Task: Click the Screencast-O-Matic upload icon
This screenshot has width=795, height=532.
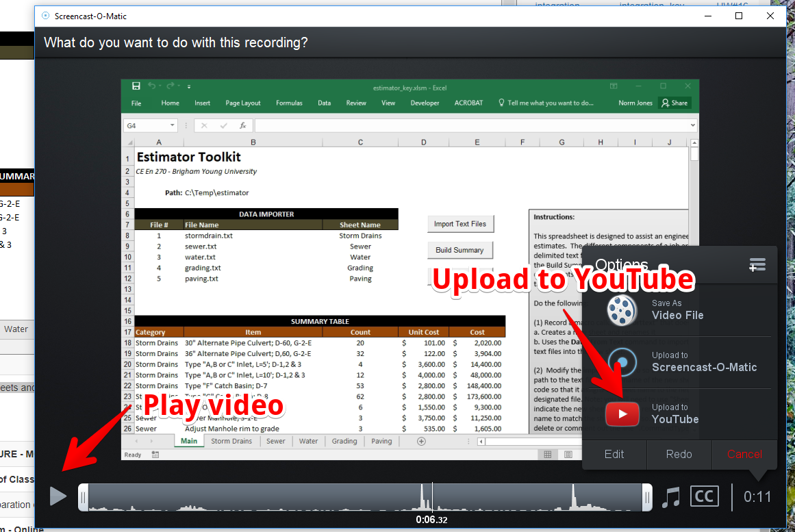Action: click(622, 362)
